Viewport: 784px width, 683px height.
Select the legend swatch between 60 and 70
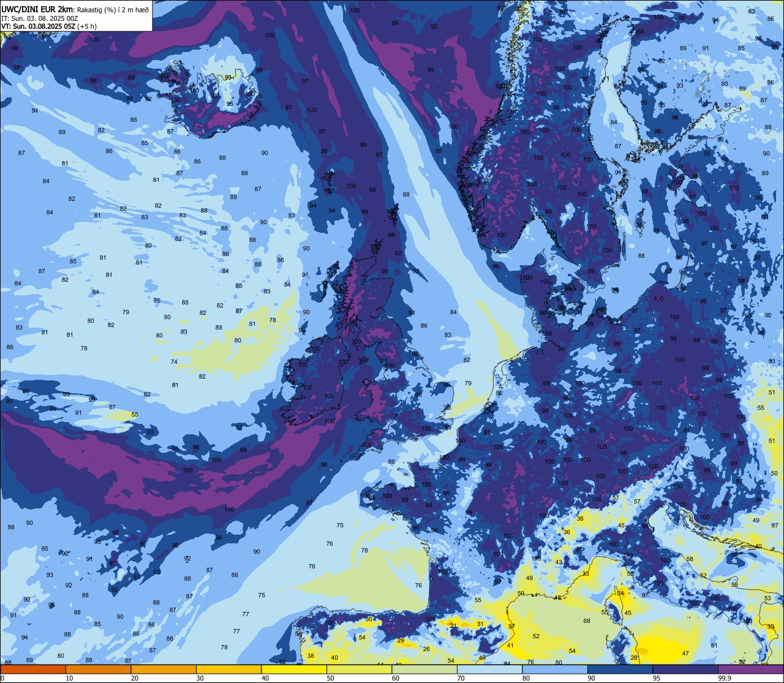click(424, 669)
